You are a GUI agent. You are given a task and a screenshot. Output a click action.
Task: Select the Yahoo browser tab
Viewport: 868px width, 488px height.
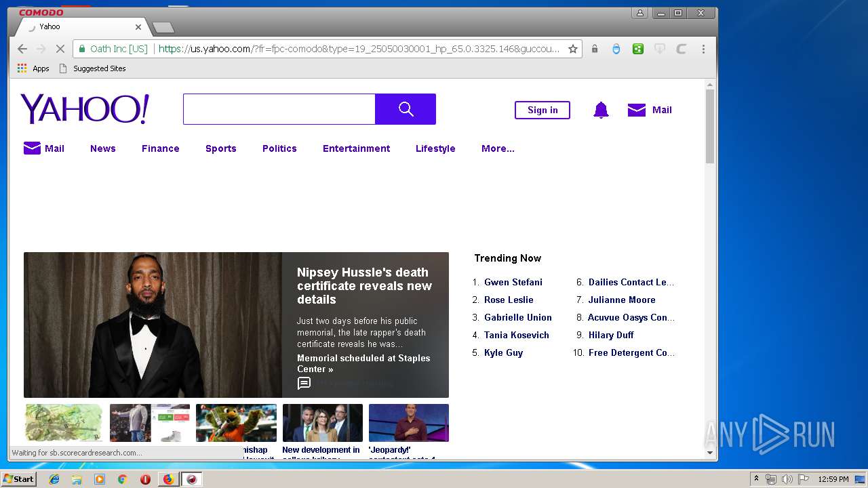click(81, 27)
